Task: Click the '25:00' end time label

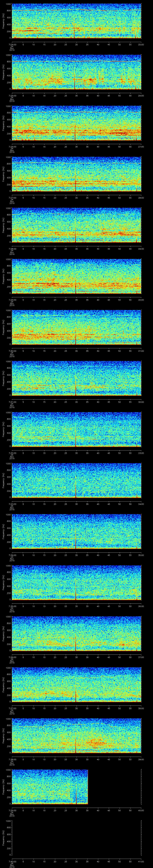Action: tap(141, 44)
